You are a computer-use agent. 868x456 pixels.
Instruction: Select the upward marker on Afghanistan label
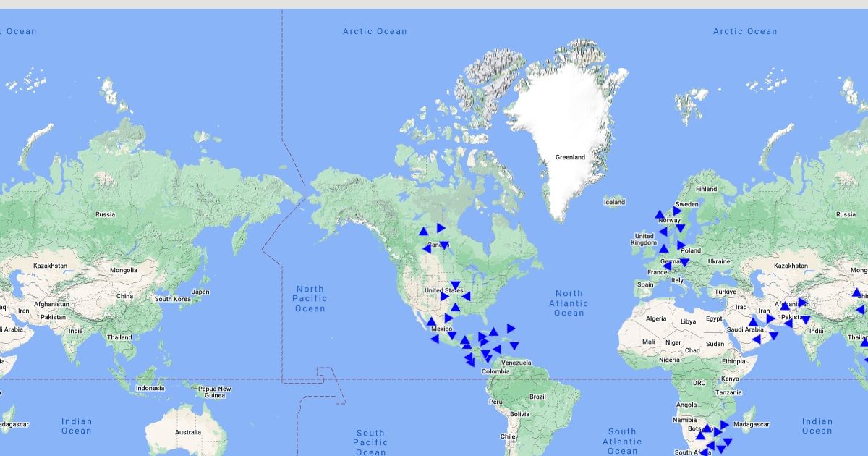point(785,306)
